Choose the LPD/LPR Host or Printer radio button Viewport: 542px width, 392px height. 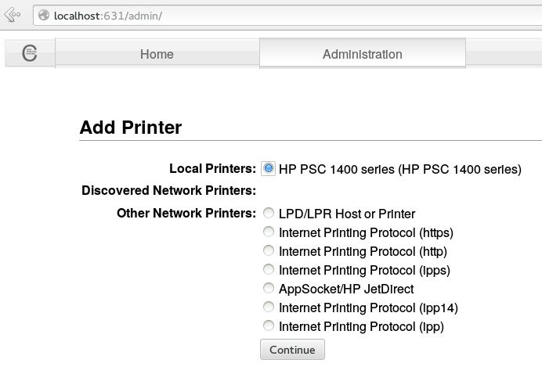tap(269, 213)
